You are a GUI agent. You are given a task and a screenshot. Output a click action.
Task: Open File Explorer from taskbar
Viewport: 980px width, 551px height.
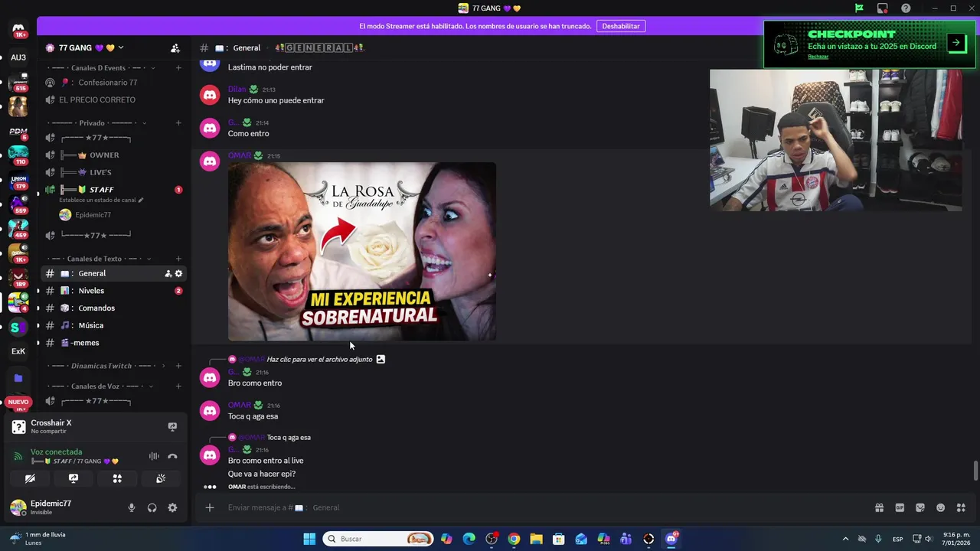536,539
